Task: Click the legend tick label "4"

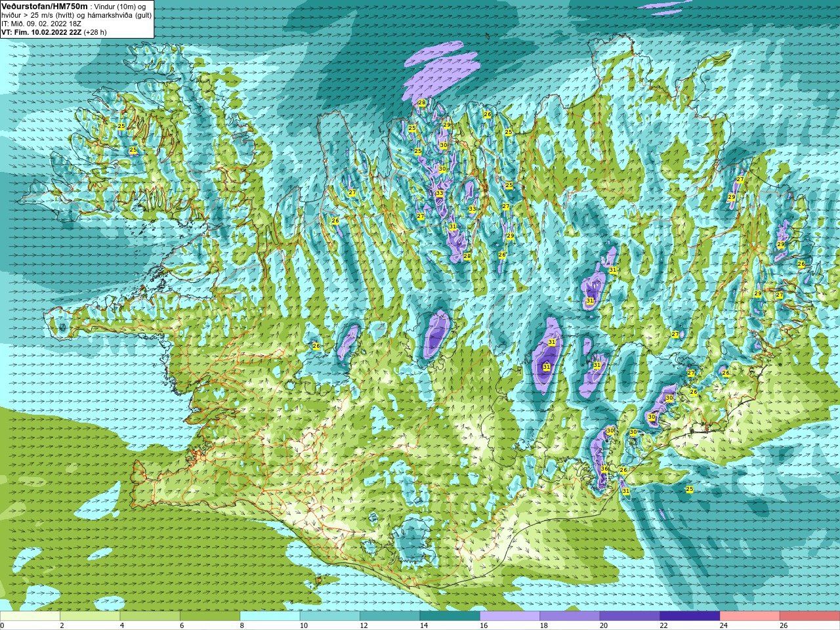Action: pos(122,625)
